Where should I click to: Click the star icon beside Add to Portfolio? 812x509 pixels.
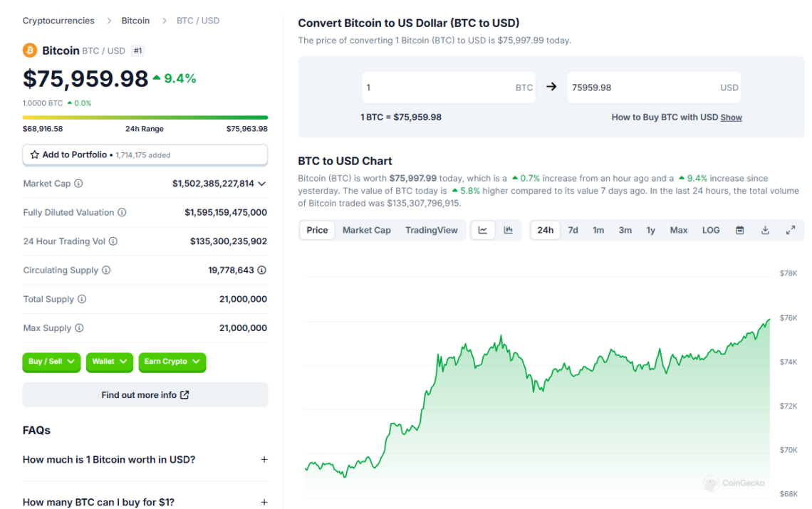click(x=33, y=154)
